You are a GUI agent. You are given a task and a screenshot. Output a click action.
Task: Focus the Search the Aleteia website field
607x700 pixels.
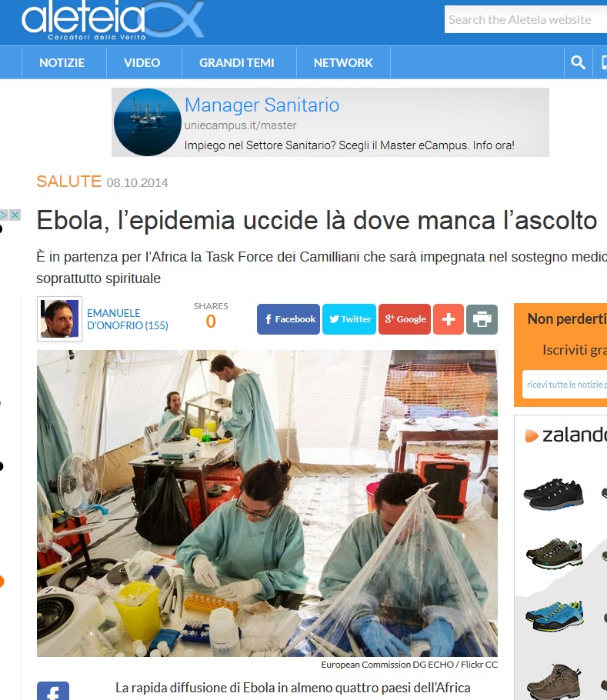pos(525,20)
